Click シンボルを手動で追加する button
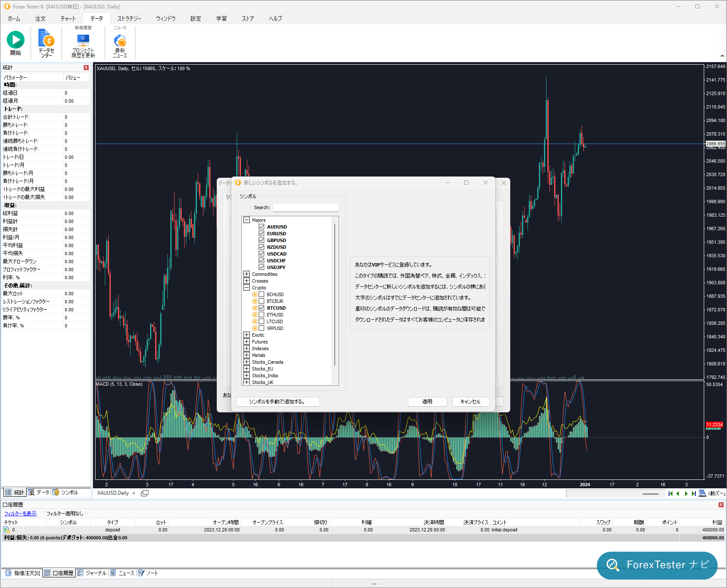The height and width of the screenshot is (588, 727). click(x=278, y=402)
